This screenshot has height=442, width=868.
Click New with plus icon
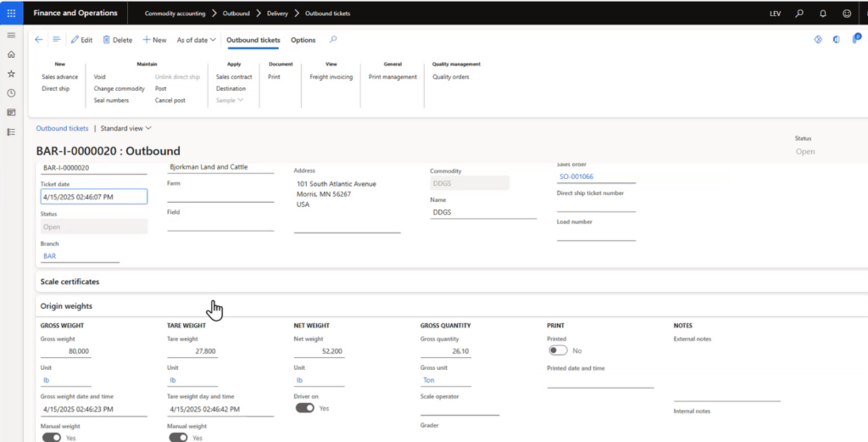(154, 40)
